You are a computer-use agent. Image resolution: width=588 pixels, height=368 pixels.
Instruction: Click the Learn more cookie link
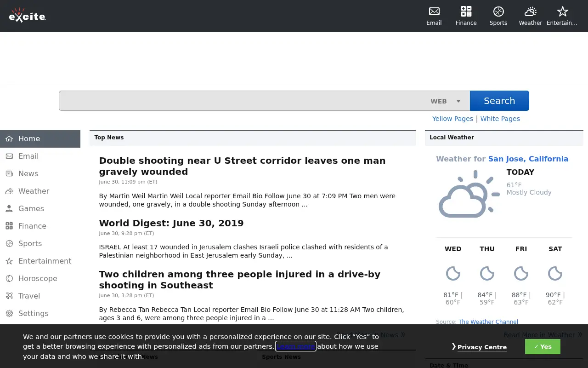[296, 346]
